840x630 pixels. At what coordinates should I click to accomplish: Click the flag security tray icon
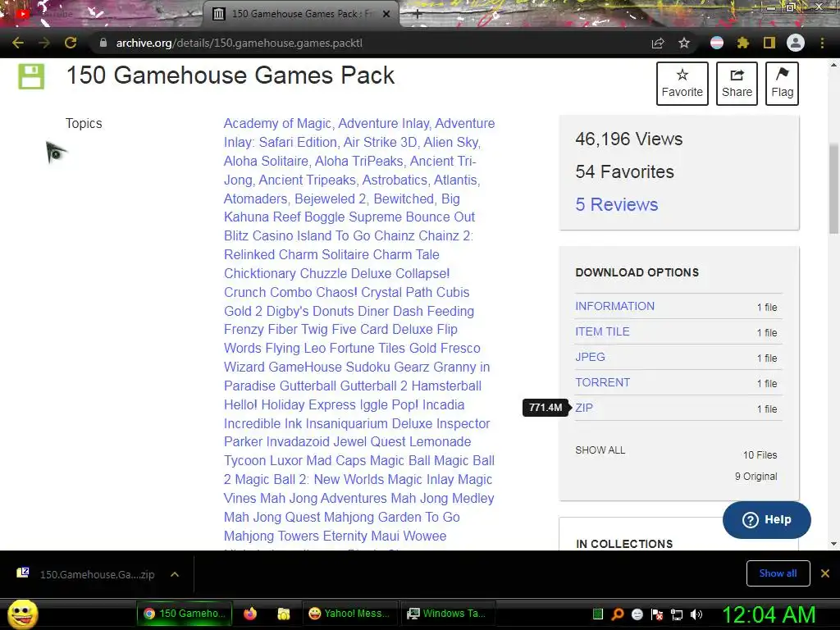click(657, 614)
